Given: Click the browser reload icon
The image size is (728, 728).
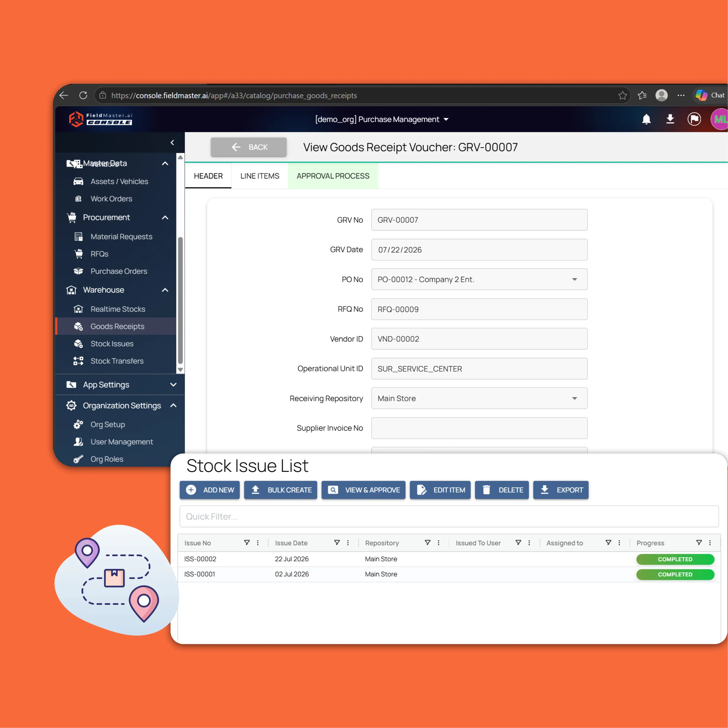Looking at the screenshot, I should coord(83,95).
